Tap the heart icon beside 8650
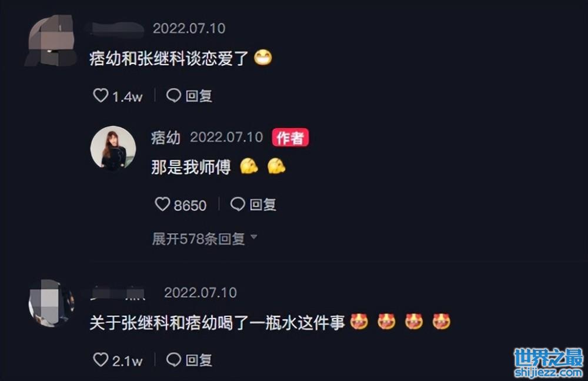588x381 pixels. pyautogui.click(x=162, y=205)
